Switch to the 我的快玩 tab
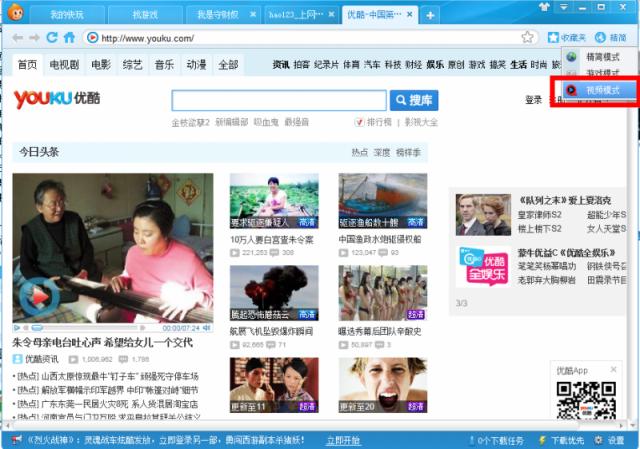The width and height of the screenshot is (640, 449). (67, 15)
